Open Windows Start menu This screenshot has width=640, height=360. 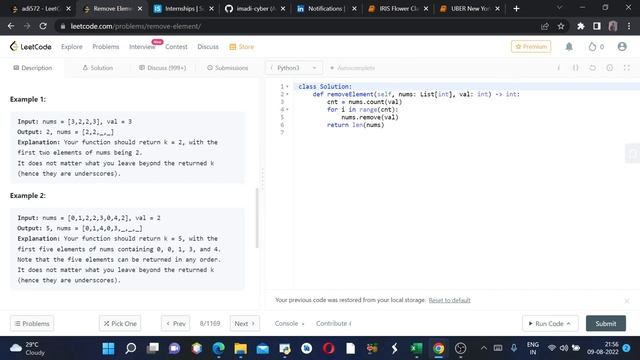point(108,348)
